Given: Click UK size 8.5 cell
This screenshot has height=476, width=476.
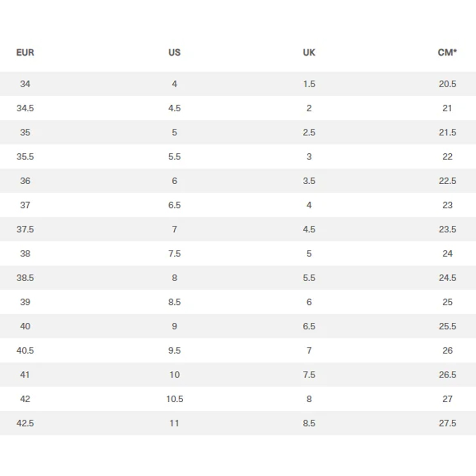Looking at the screenshot, I should tap(309, 423).
